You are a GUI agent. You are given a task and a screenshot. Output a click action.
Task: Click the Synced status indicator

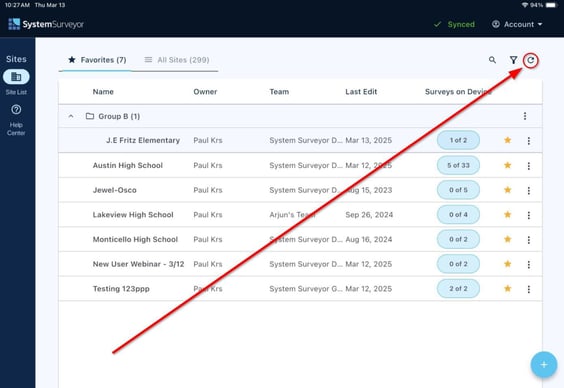pos(454,24)
